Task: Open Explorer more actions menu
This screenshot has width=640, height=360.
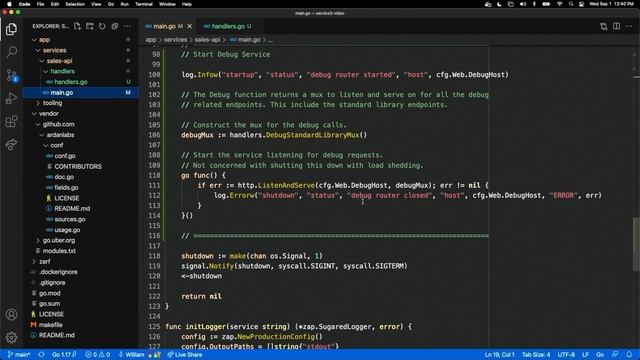Action: click(x=127, y=26)
